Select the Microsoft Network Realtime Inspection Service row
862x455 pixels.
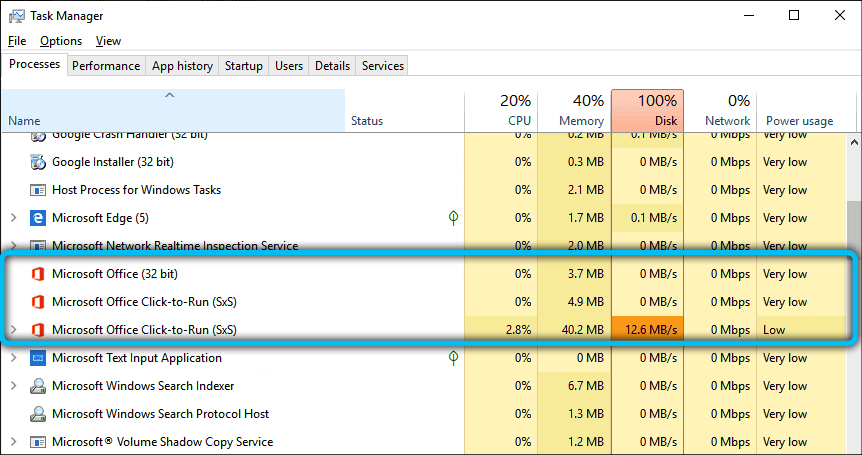175,246
